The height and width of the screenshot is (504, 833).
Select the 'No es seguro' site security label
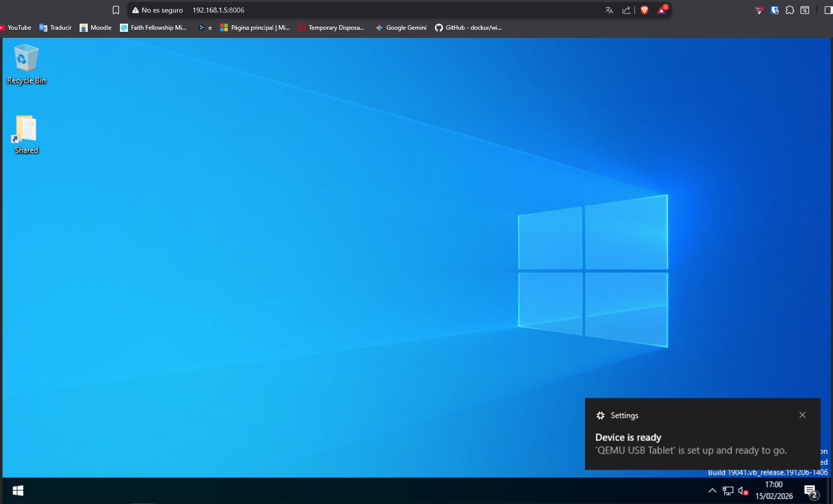click(162, 10)
